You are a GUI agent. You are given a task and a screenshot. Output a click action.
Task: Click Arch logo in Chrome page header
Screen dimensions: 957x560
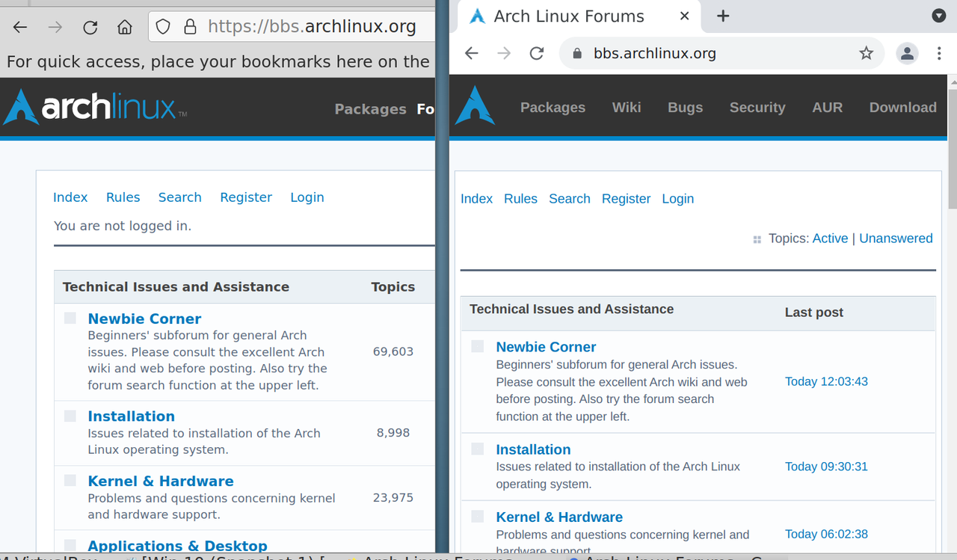pyautogui.click(x=476, y=105)
